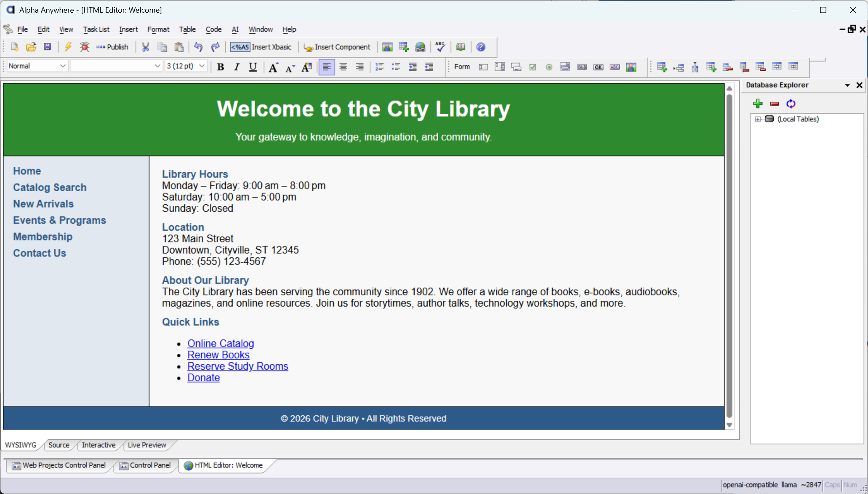Open the Code menu

(213, 29)
